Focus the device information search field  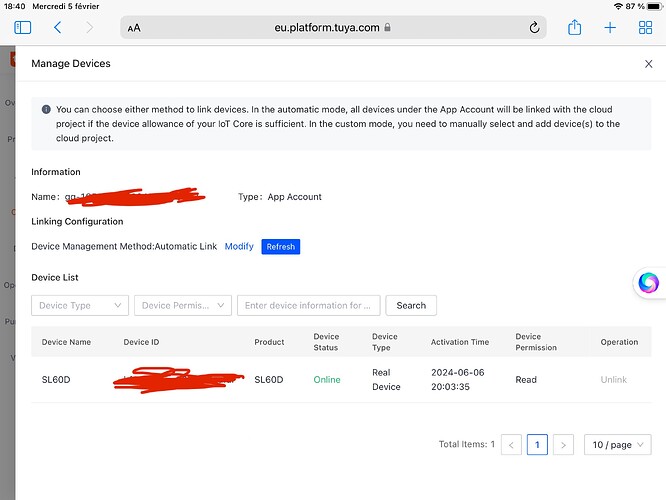309,305
